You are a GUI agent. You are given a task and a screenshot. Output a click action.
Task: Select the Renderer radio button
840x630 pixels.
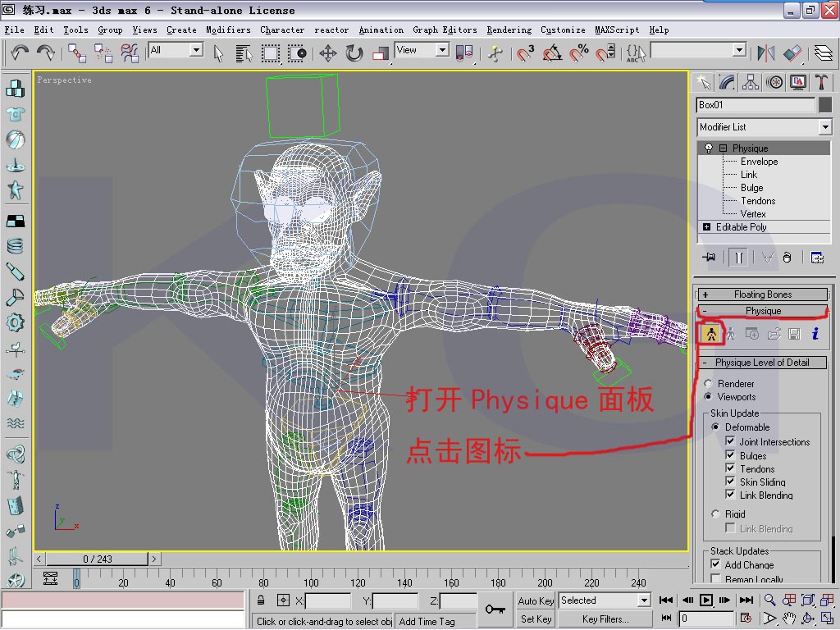click(708, 384)
